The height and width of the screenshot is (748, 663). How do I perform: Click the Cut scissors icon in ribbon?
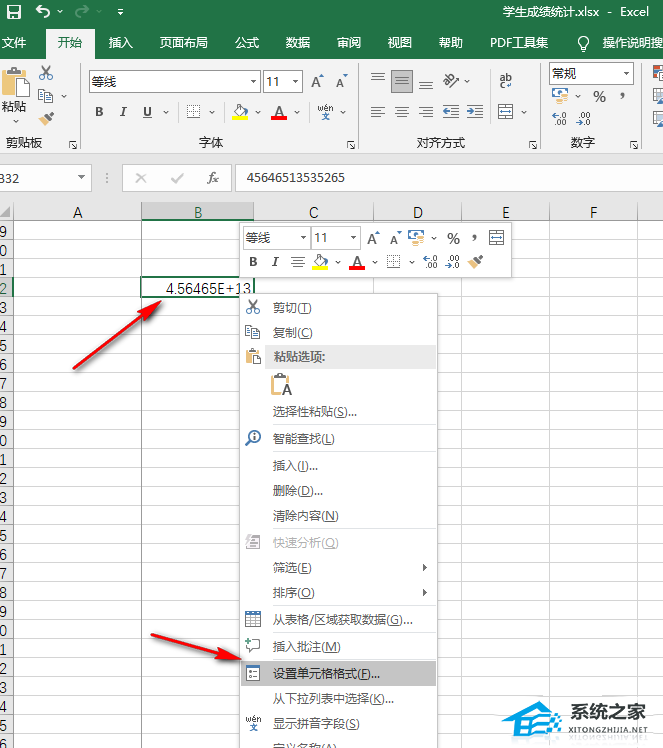[46, 73]
